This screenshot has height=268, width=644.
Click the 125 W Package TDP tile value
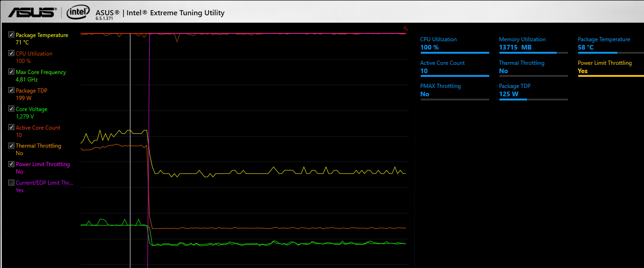click(509, 94)
